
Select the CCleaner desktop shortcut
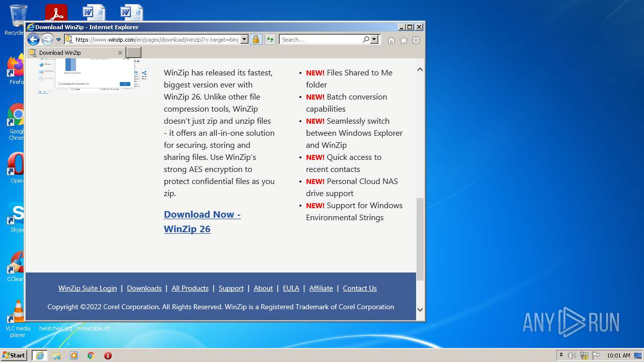point(16,267)
